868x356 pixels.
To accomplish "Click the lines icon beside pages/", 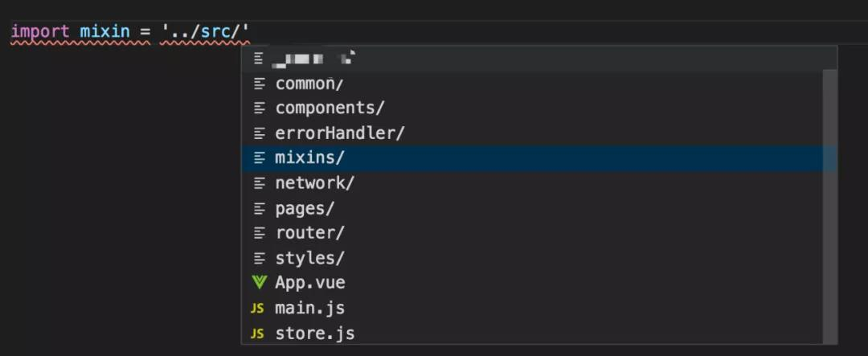I will [259, 209].
